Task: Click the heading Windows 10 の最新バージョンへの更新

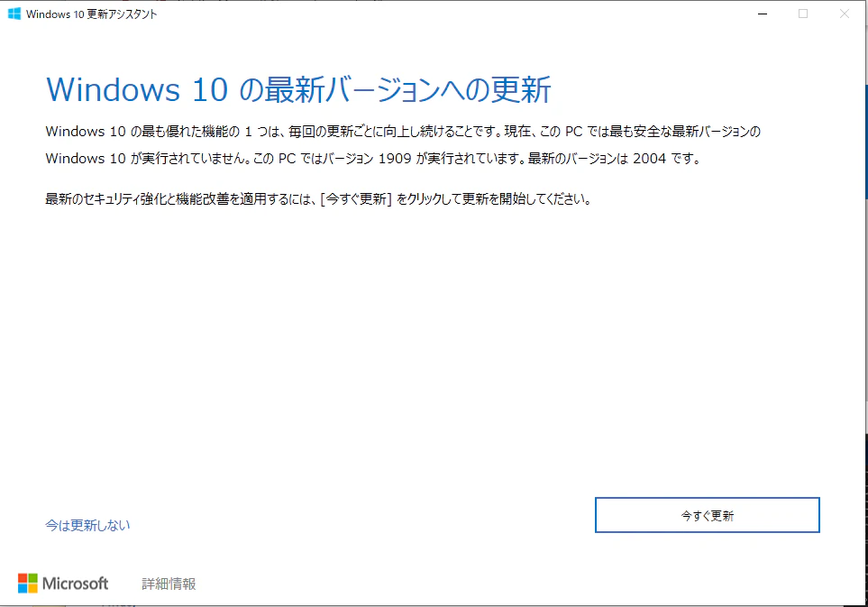Action: [298, 89]
